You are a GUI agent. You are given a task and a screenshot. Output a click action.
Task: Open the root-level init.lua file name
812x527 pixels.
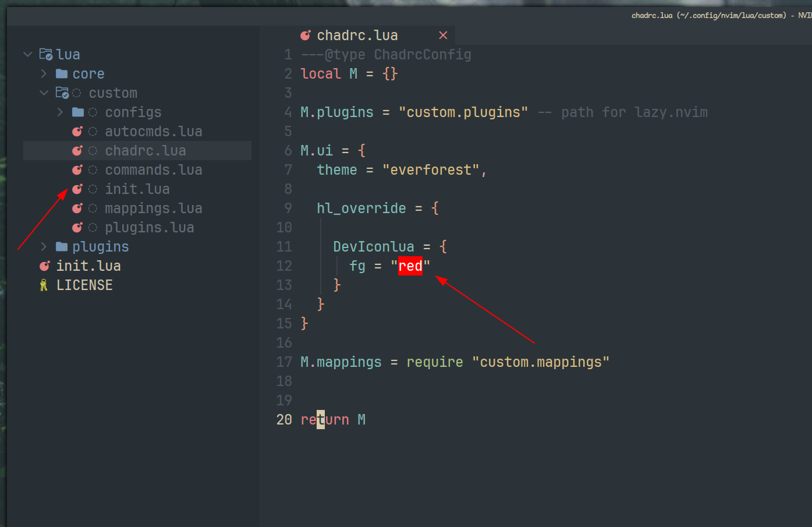tap(88, 266)
